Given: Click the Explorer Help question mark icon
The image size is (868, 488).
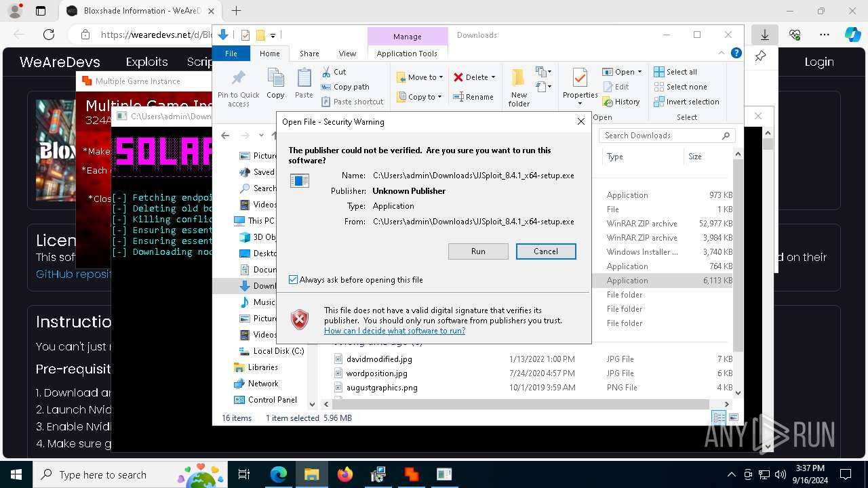Looking at the screenshot, I should click(x=736, y=53).
